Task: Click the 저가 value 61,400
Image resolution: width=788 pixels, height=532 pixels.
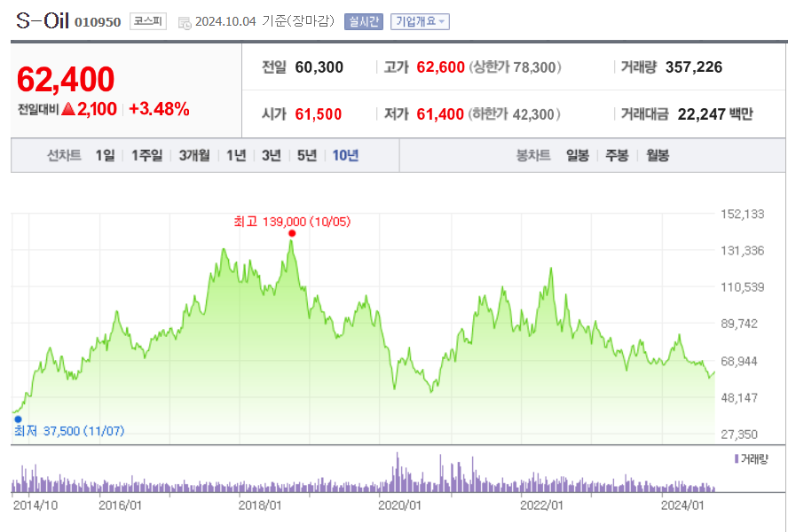Action: tap(440, 114)
